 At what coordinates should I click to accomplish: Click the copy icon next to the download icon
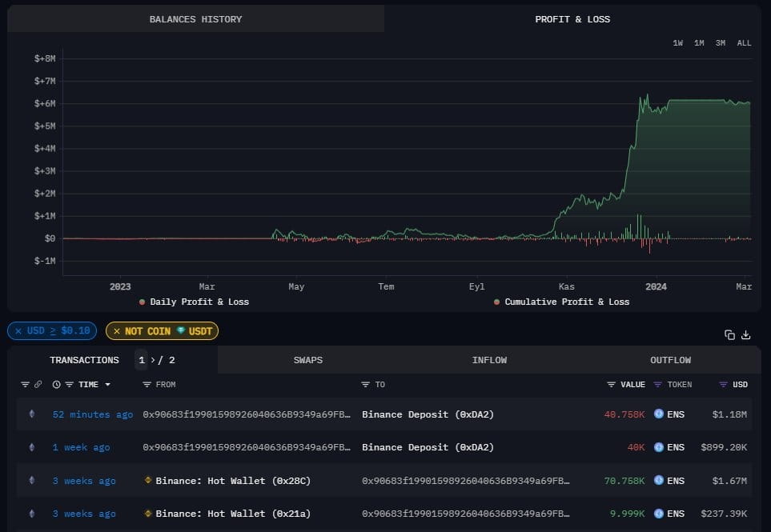pos(729,334)
